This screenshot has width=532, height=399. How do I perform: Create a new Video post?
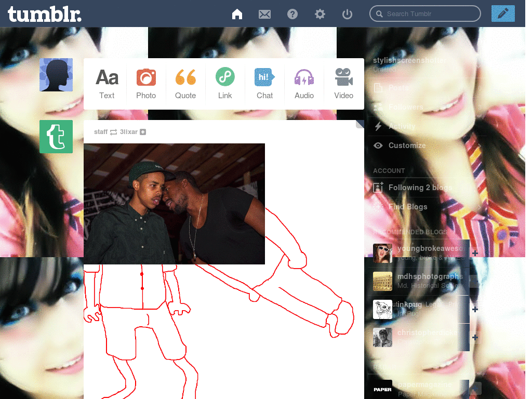[344, 84]
